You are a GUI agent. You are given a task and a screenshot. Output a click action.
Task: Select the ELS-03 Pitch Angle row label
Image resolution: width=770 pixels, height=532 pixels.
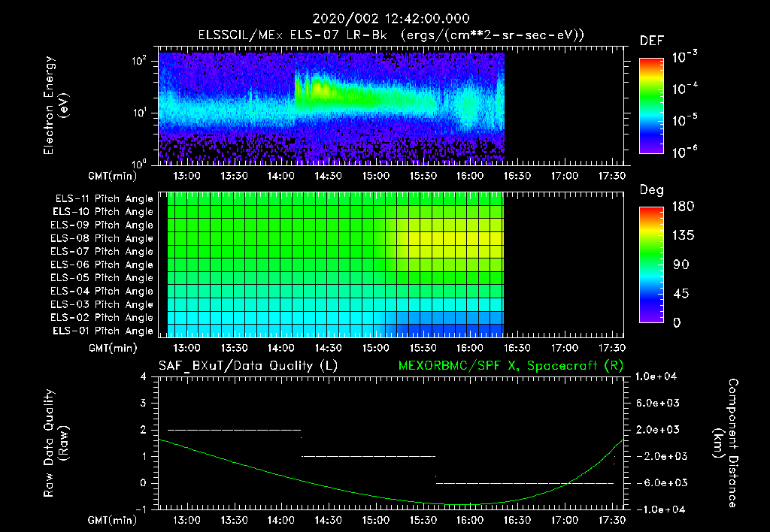click(102, 304)
